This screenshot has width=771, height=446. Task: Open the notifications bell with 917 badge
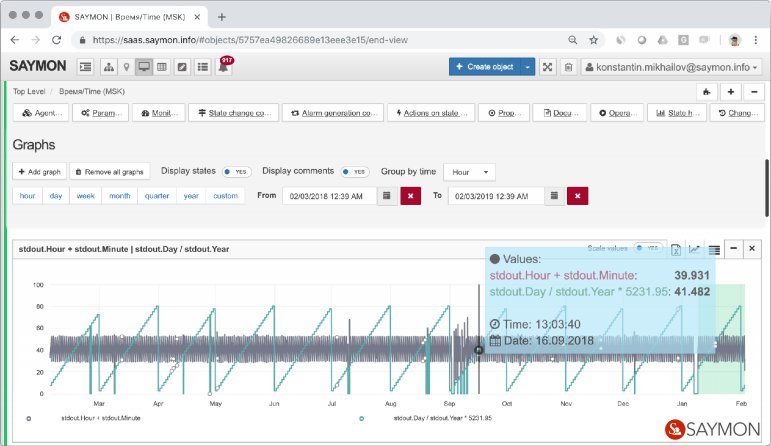[x=224, y=66]
